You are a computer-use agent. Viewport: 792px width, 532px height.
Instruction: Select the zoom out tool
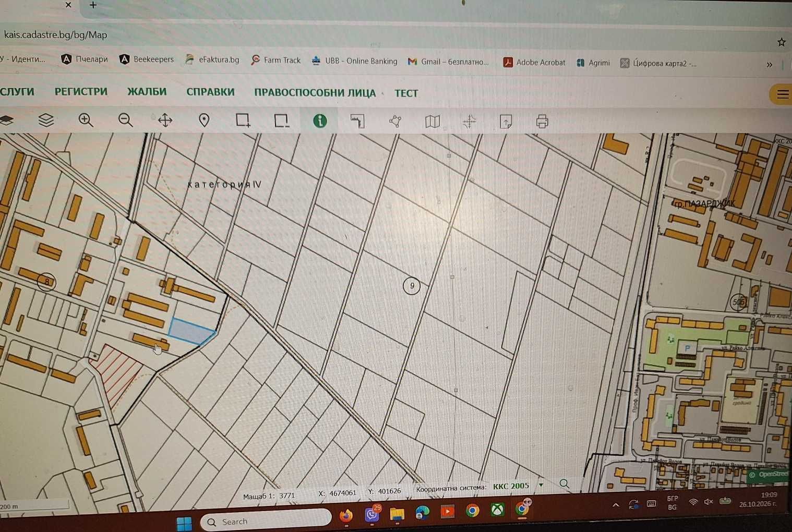click(x=125, y=120)
